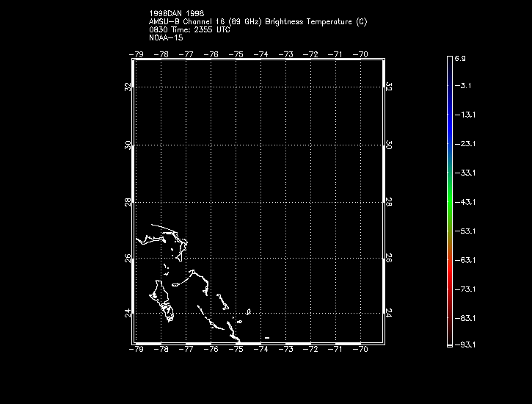The height and width of the screenshot is (404, 532).
Task: Click the 30 latitude label on right axis
Action: [389, 145]
